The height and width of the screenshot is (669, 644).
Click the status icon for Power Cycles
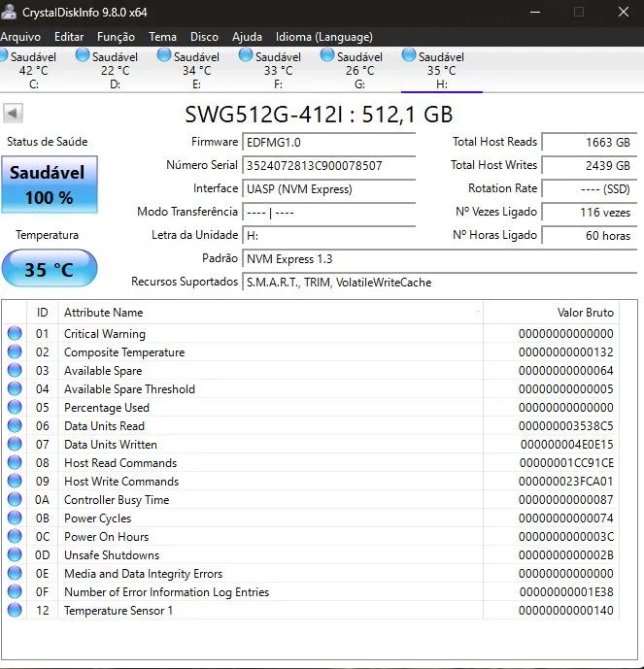pos(15,518)
